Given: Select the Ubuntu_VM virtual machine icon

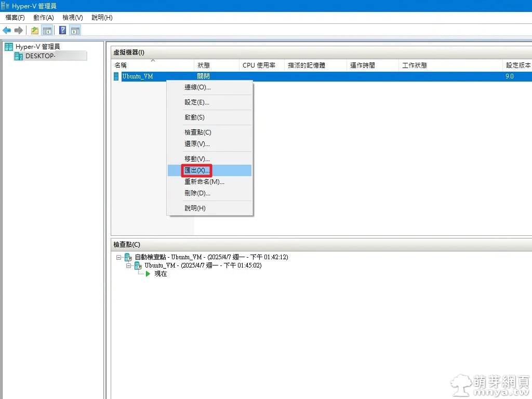Looking at the screenshot, I should click(116, 76).
